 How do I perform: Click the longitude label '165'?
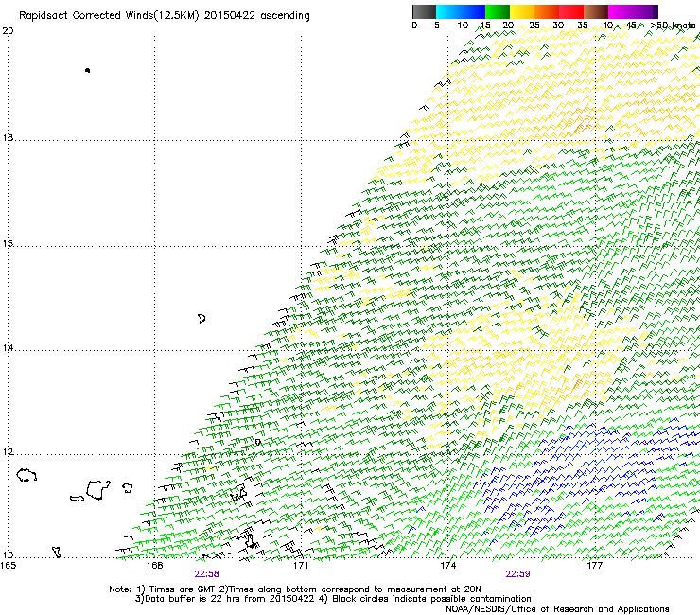click(x=8, y=566)
